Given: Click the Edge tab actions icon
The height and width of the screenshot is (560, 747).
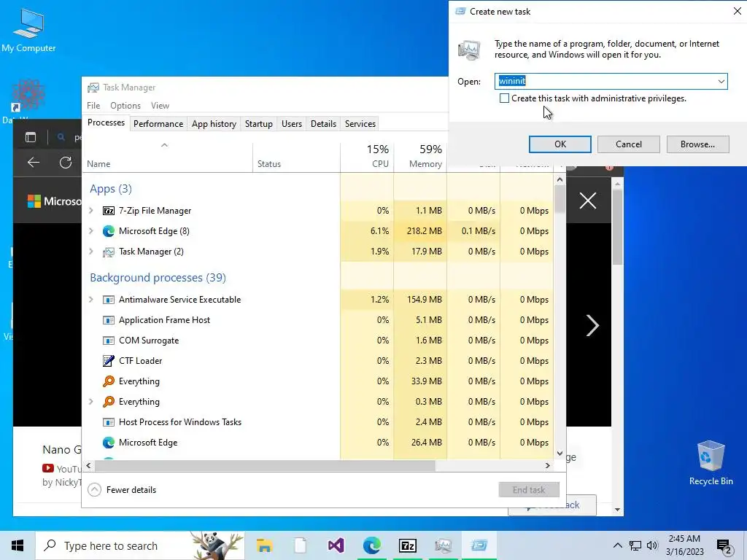Looking at the screenshot, I should pos(31,138).
